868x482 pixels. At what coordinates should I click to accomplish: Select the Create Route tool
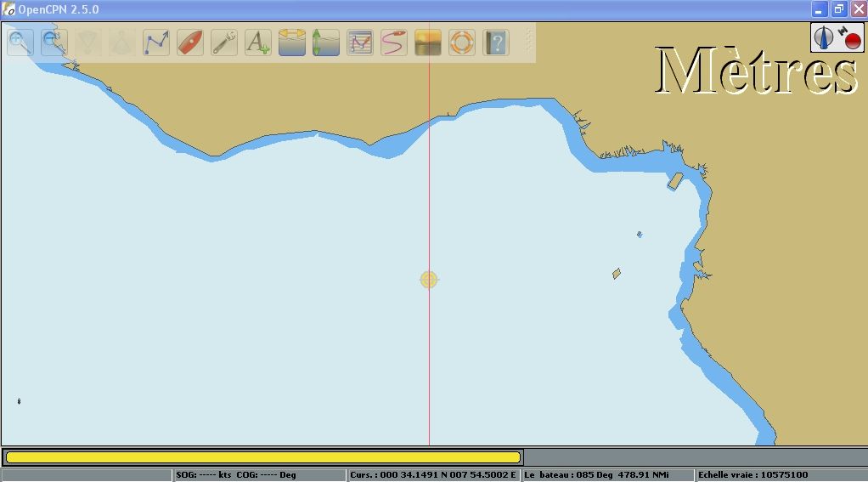point(156,42)
